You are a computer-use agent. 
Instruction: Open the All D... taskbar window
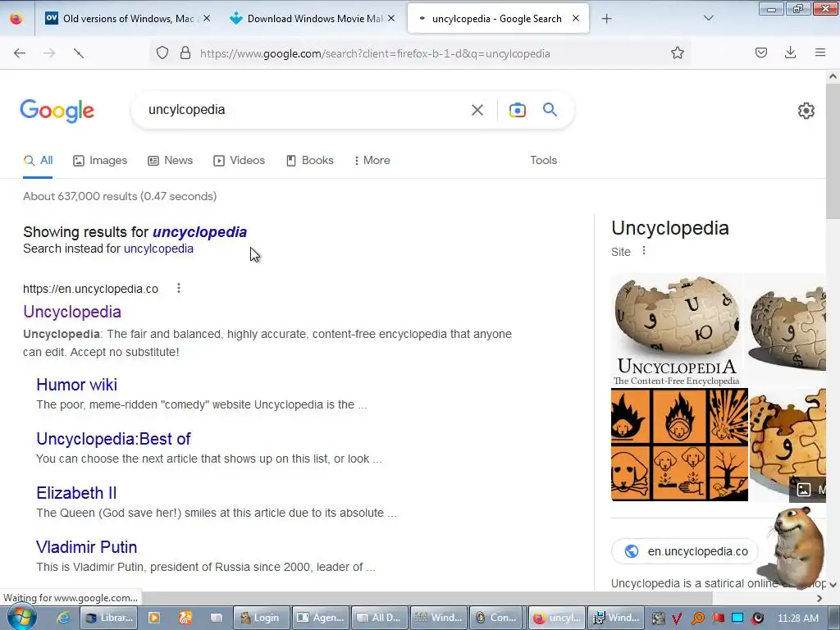(379, 618)
